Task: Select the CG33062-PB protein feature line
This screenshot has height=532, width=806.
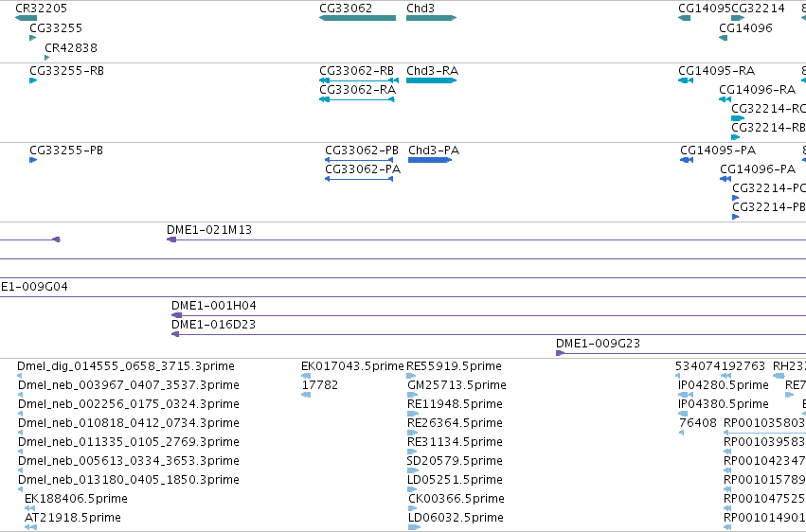Action: pos(359,160)
